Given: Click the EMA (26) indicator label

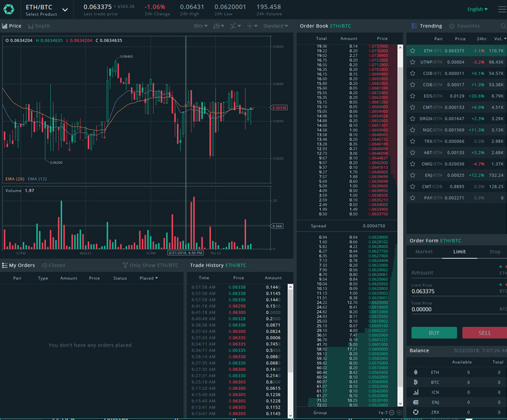Looking at the screenshot, I should pos(15,179).
